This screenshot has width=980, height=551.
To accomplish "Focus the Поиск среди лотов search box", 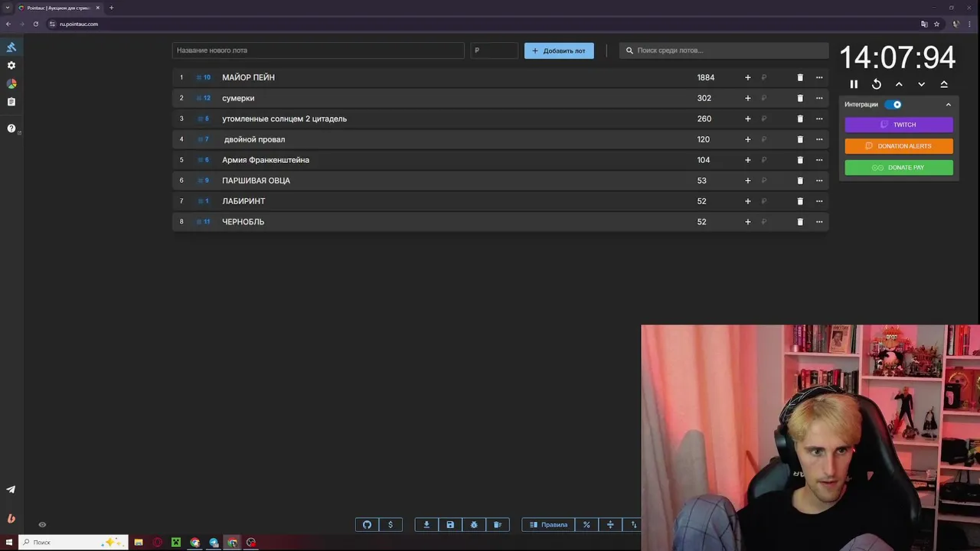I will pyautogui.click(x=724, y=51).
